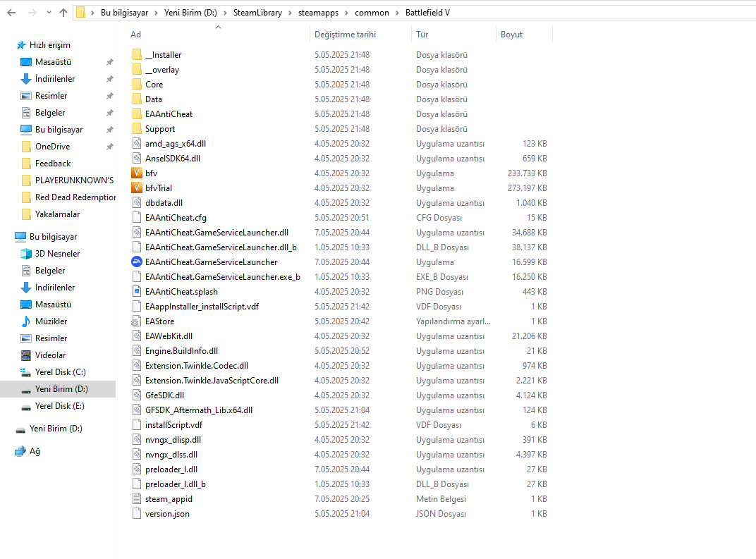756x559 pixels.
Task: Select the 'Hızlı erişim' star icon
Action: click(x=21, y=45)
